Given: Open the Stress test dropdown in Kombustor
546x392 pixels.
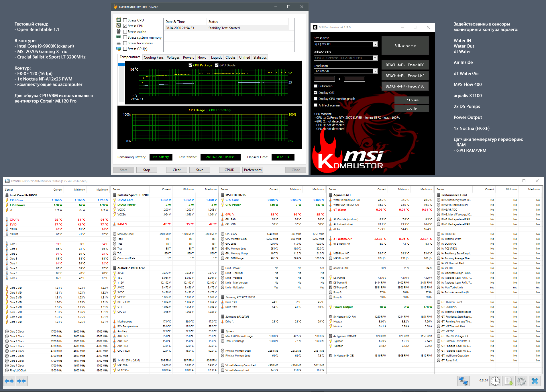Looking at the screenshot, I should [x=346, y=44].
